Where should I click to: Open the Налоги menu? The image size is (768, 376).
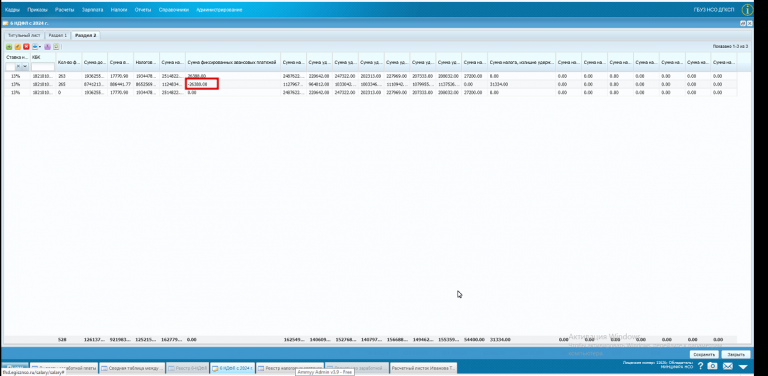(119, 10)
